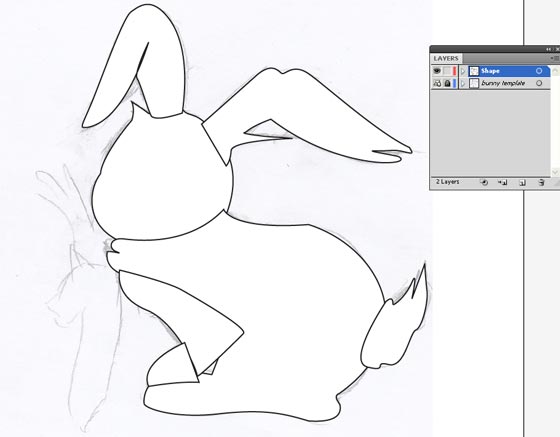Create a new sublayer
This screenshot has height=437, width=560.
502,182
